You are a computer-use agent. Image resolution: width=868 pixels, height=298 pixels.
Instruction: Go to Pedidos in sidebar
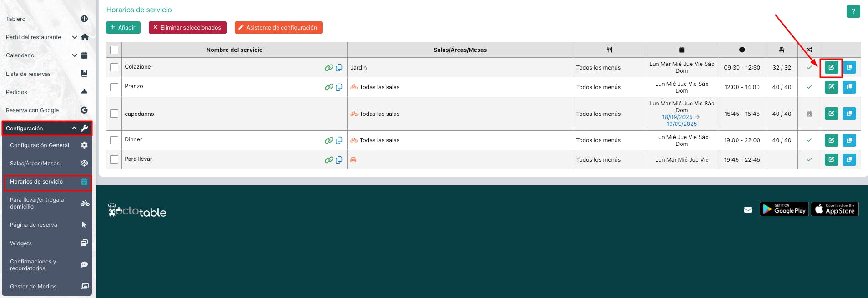coord(47,92)
